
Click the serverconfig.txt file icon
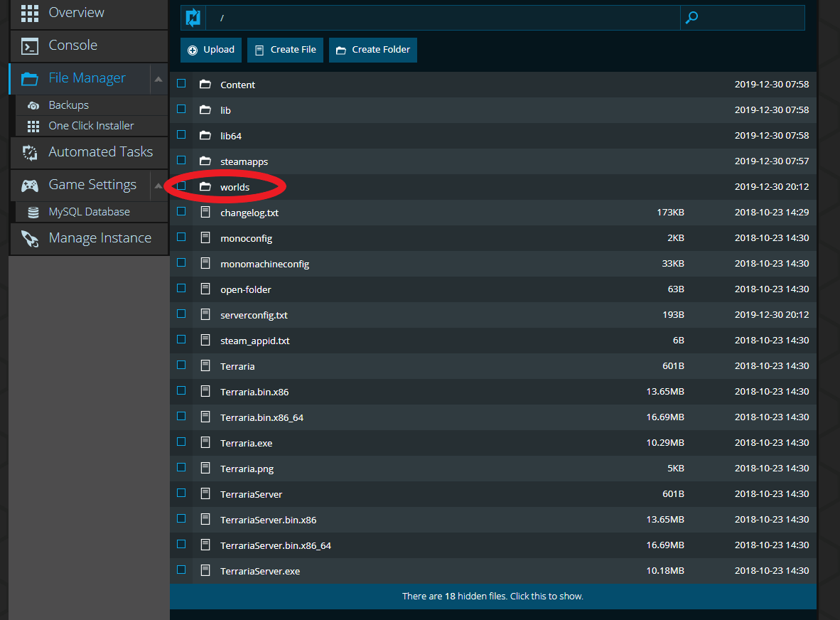click(x=205, y=314)
